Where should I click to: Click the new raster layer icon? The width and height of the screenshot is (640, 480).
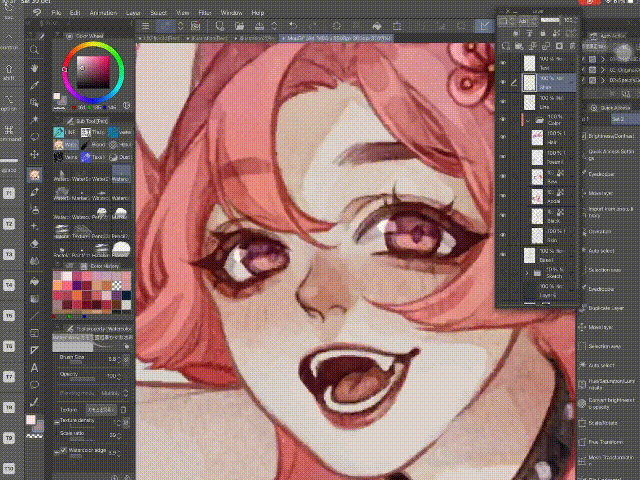[x=506, y=46]
